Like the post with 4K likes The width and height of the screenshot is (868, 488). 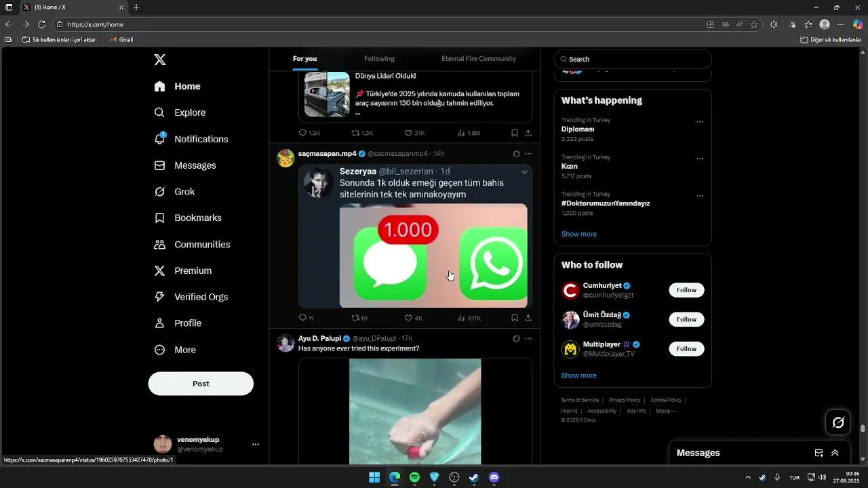(x=414, y=318)
